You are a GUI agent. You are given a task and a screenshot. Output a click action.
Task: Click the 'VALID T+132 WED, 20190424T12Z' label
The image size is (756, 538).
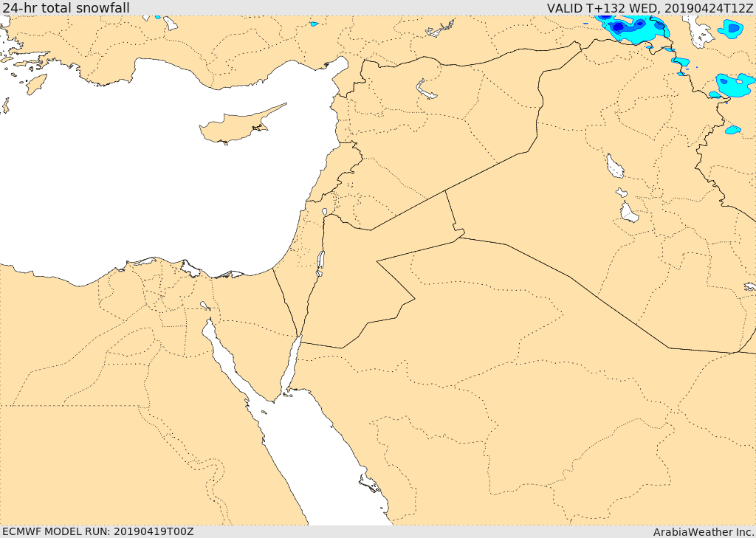point(650,8)
